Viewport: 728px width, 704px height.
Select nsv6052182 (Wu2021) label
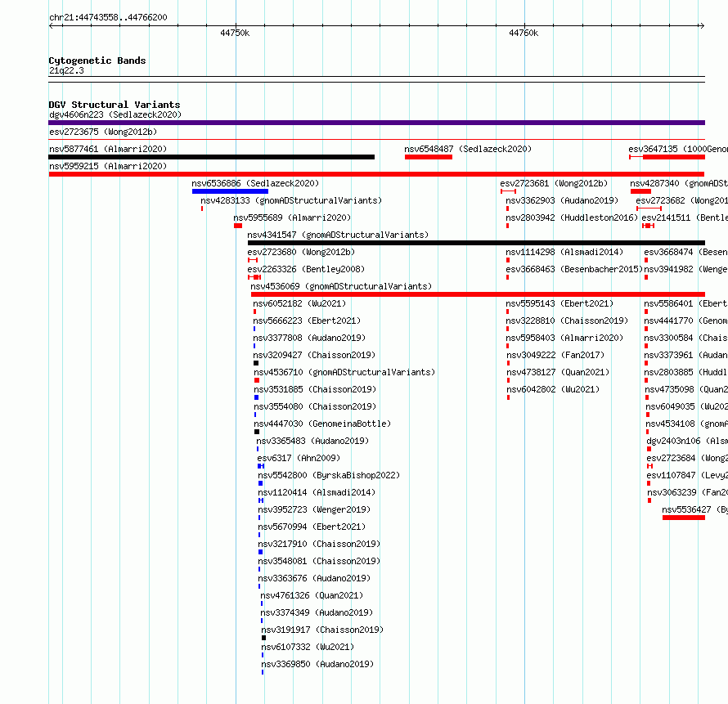coord(299,303)
